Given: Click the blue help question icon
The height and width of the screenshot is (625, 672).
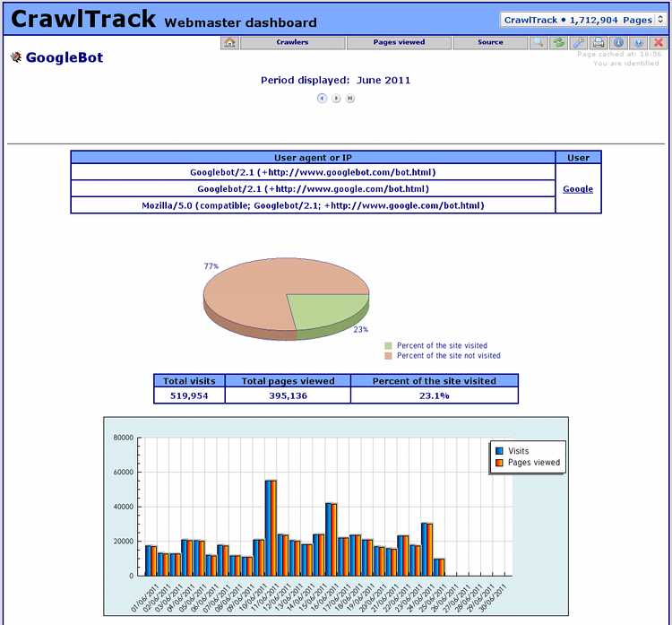Looking at the screenshot, I should pyautogui.click(x=639, y=42).
